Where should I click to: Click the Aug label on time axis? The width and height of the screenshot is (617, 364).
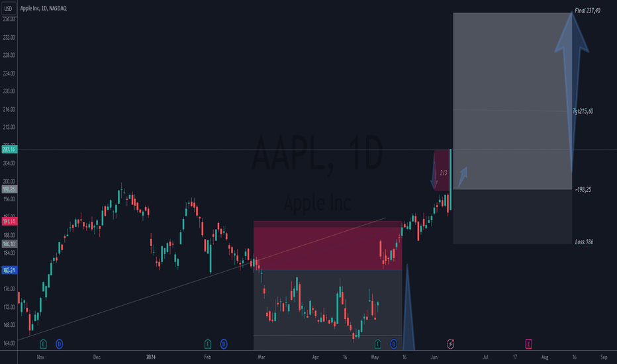pos(545,357)
